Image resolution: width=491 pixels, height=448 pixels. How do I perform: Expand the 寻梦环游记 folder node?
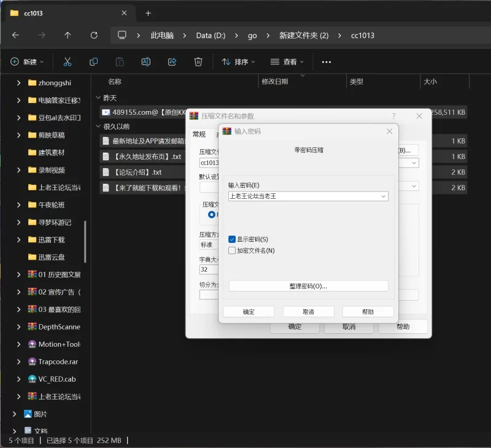tap(18, 222)
